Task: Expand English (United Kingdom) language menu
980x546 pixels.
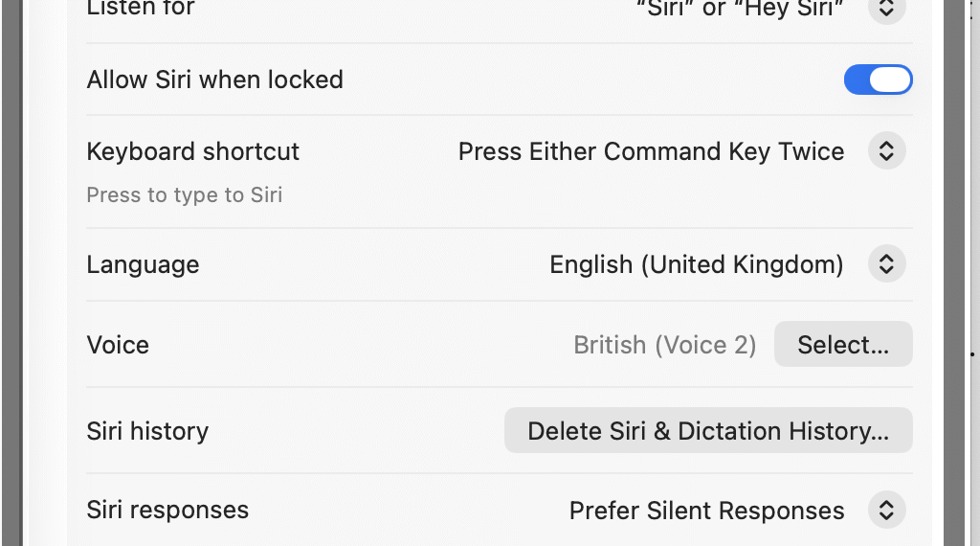Action: (x=696, y=264)
